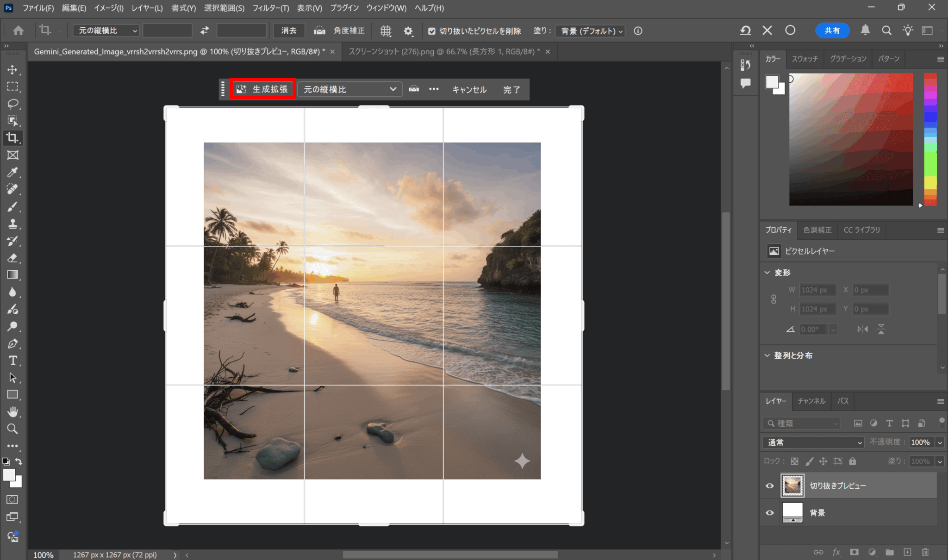
Task: Reset the crop with the undo arrow icon
Action: [745, 31]
